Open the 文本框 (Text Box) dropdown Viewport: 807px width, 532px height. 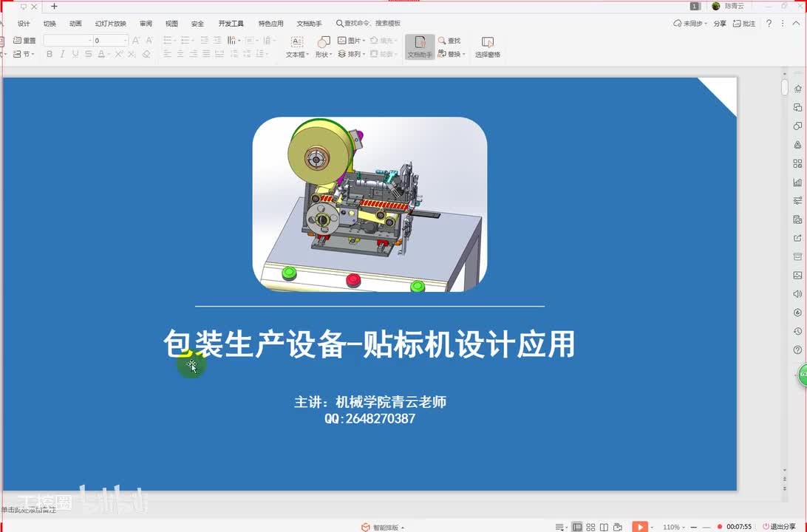coord(297,47)
